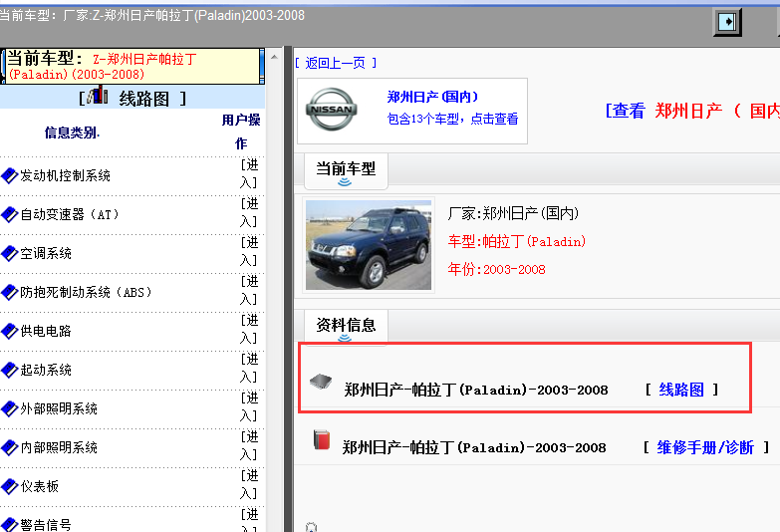Click the 年份:2003-2008 text
Screen dimensions: 780x532
pos(496,269)
